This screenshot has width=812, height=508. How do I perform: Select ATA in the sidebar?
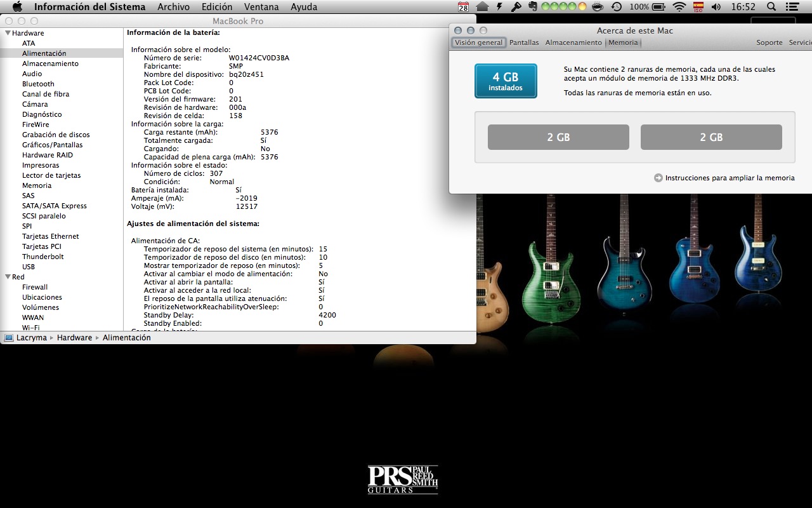coord(29,43)
